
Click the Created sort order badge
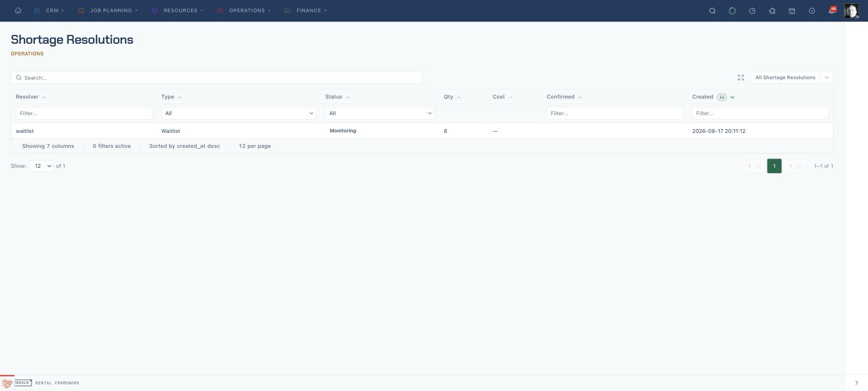(722, 97)
